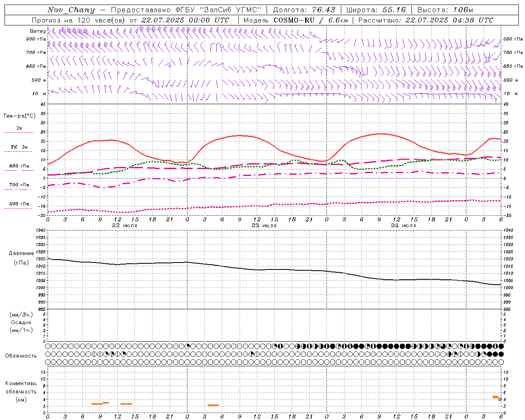
Task: Click 'Предоставлено ФГБУ "ЗапСиб УГМС"' provider text
Action: [x=186, y=10]
